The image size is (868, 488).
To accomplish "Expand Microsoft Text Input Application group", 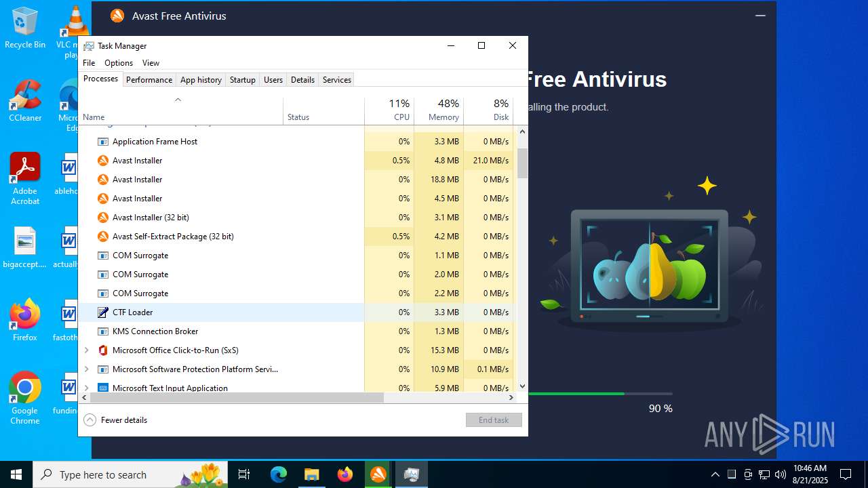I will pyautogui.click(x=86, y=388).
